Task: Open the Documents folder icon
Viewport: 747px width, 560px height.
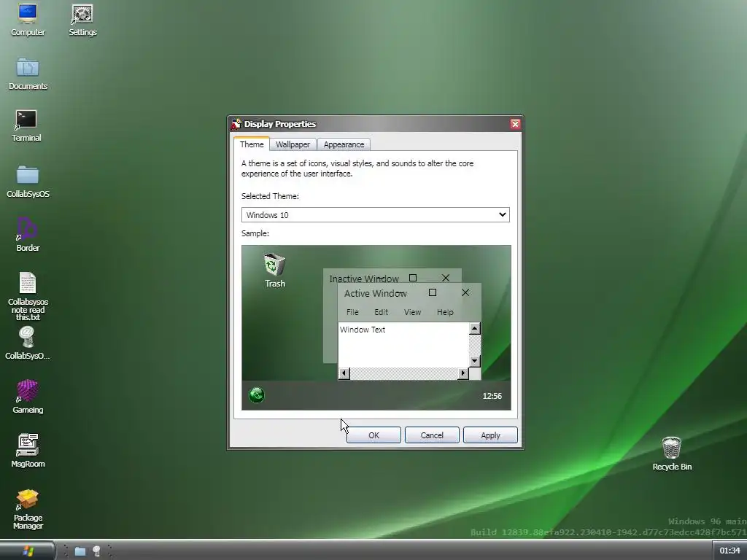Action: click(28, 74)
